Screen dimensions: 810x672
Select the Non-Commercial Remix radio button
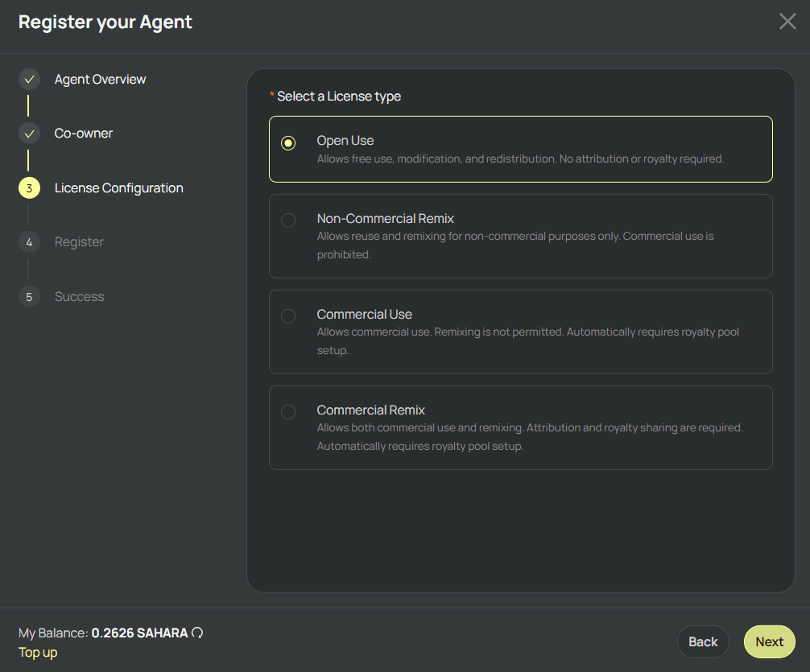click(288, 221)
